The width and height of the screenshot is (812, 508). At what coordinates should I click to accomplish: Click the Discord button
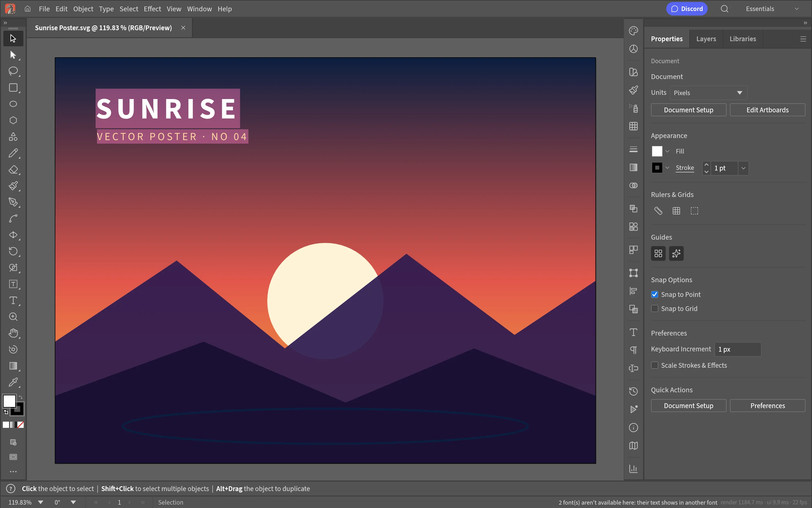point(687,9)
